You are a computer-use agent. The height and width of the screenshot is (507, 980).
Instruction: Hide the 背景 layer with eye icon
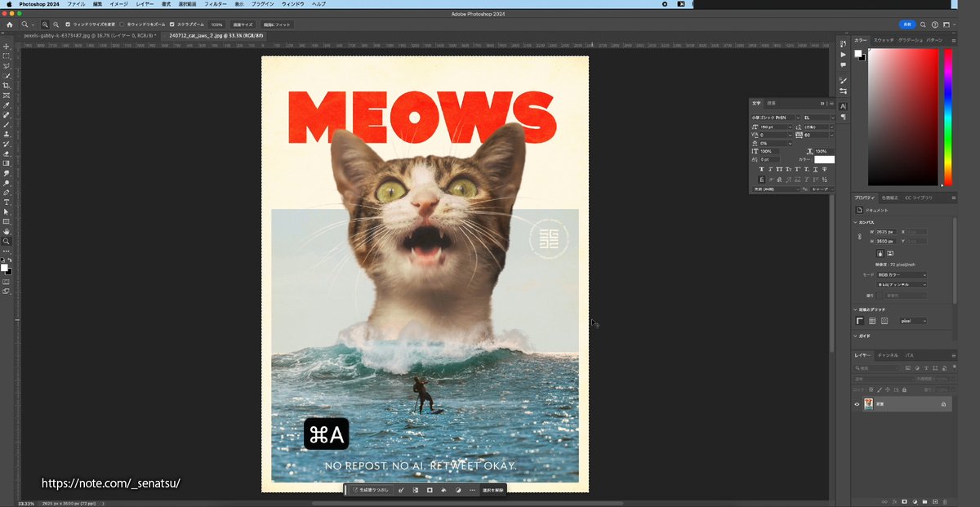coord(857,404)
